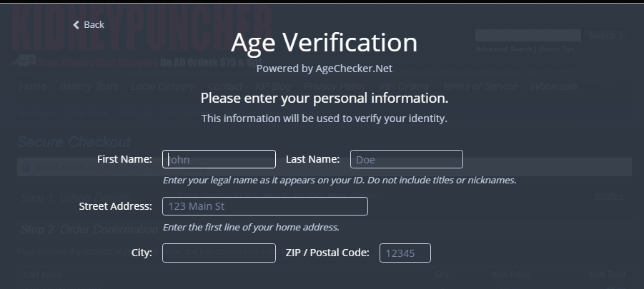
Task: Click the Search button with arrow
Action: coord(606,36)
